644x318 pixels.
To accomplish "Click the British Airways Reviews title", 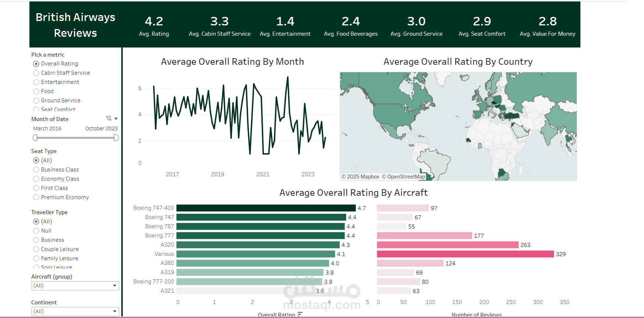I will pos(75,25).
